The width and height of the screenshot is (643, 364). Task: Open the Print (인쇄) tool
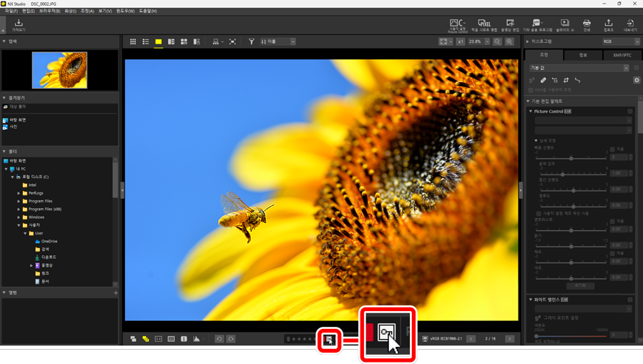click(x=586, y=25)
